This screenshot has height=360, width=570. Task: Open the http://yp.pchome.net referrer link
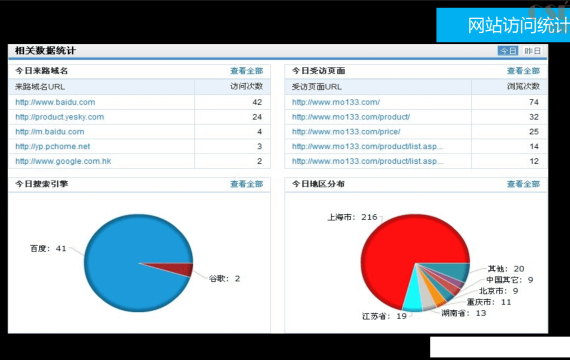pos(53,147)
